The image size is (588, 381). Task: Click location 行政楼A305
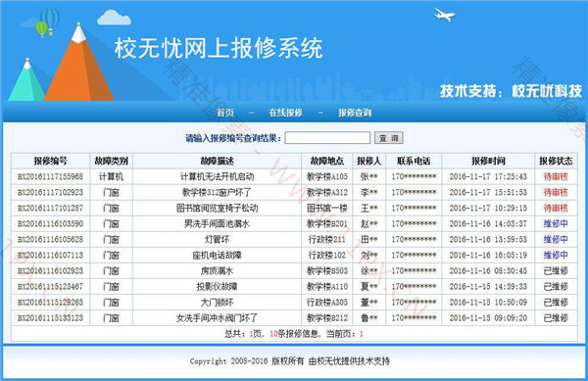327,303
